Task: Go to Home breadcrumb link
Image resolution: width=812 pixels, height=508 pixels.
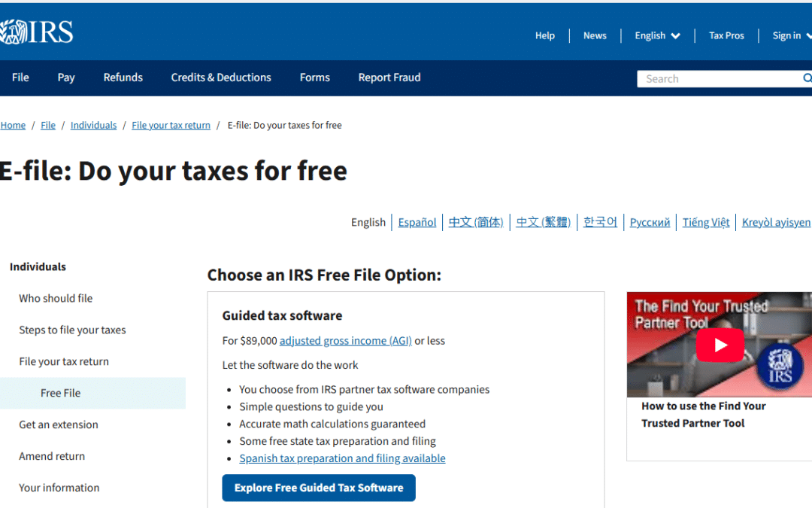Action: tap(13, 126)
